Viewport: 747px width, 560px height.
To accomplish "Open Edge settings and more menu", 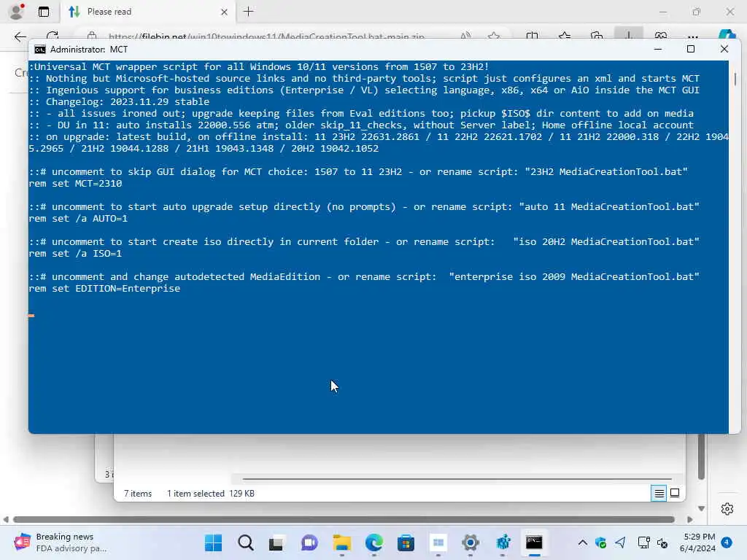I will tap(693, 36).
